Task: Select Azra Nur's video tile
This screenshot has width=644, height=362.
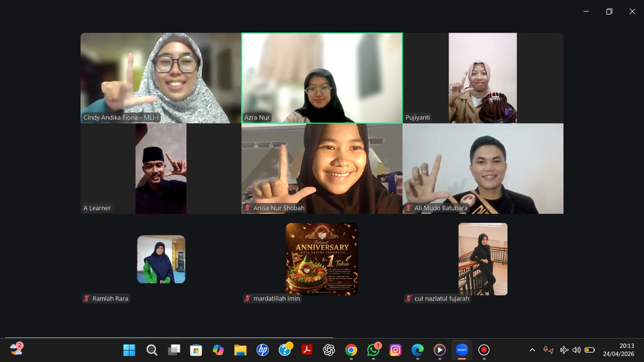Action: coord(322,78)
